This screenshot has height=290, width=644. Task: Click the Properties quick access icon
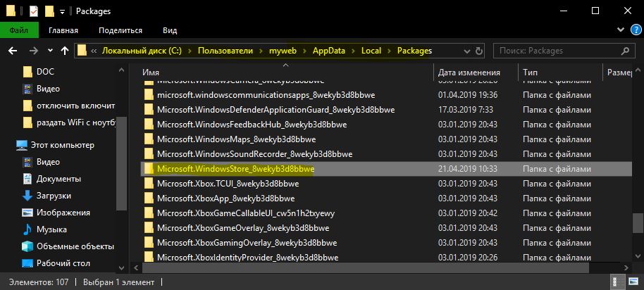(x=33, y=11)
